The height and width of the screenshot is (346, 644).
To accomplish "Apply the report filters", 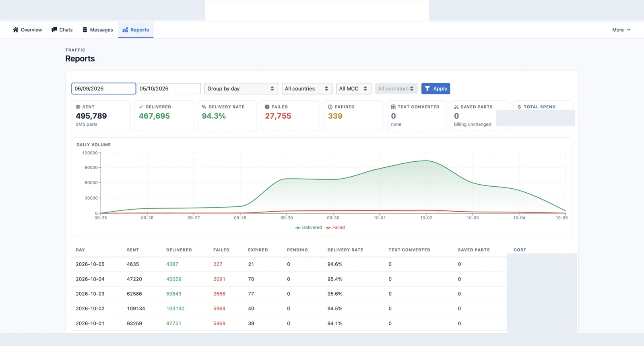I will (436, 89).
